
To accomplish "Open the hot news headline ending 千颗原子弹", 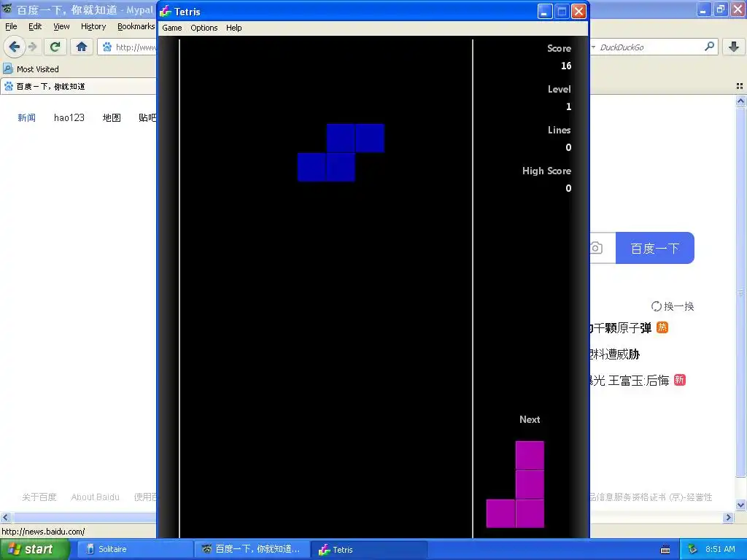I will 621,327.
